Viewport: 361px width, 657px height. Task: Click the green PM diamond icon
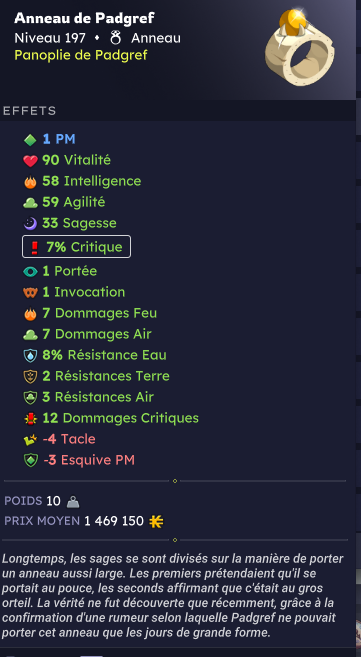point(30,140)
